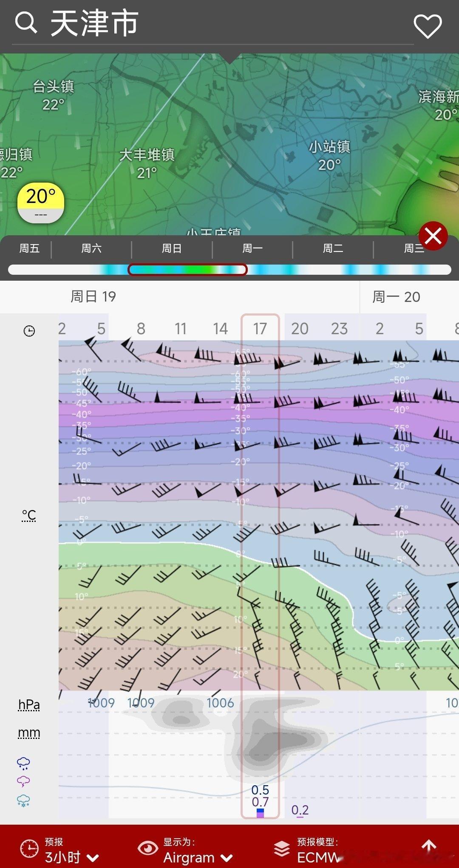Tap the 0.7 precipitation value
This screenshot has width=459, height=868.
pos(260,802)
